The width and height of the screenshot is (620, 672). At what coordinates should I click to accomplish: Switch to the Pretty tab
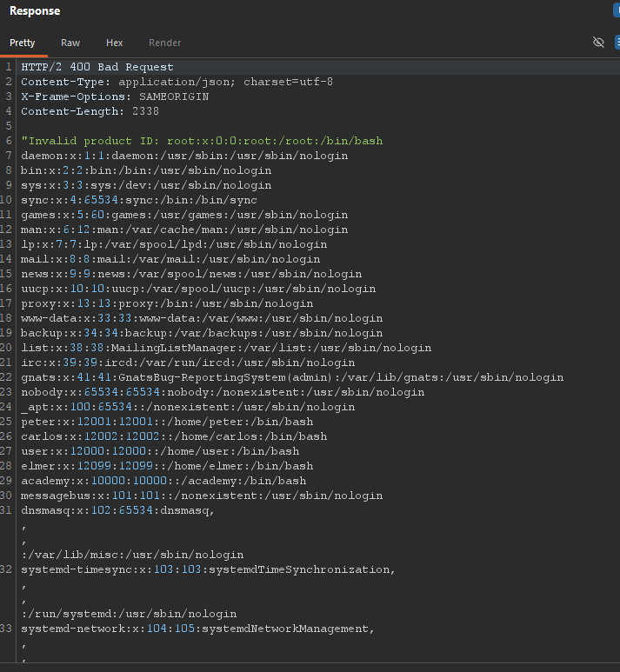[23, 43]
